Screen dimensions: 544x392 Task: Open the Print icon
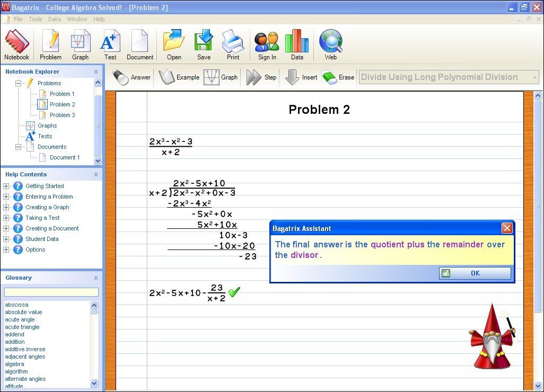[x=233, y=44]
